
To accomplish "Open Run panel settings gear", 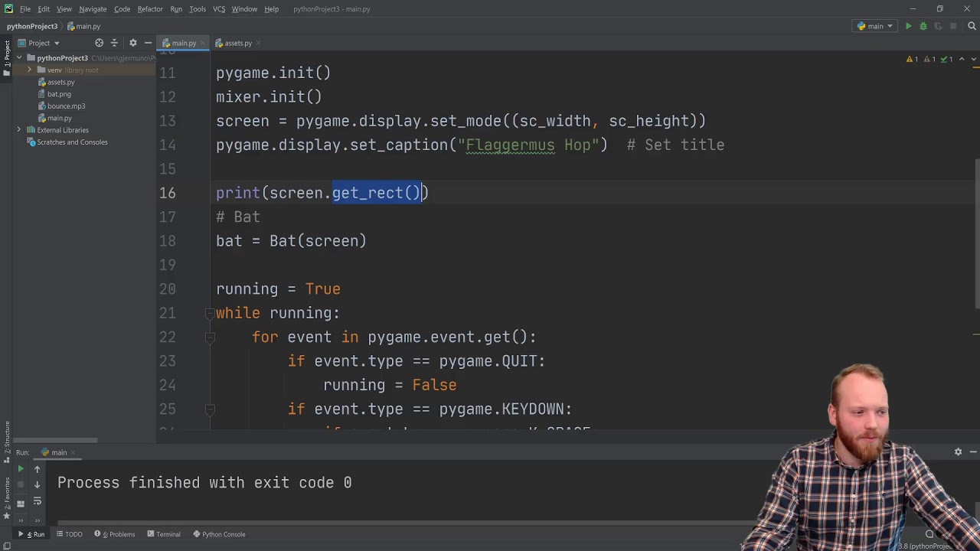I will 958,452.
